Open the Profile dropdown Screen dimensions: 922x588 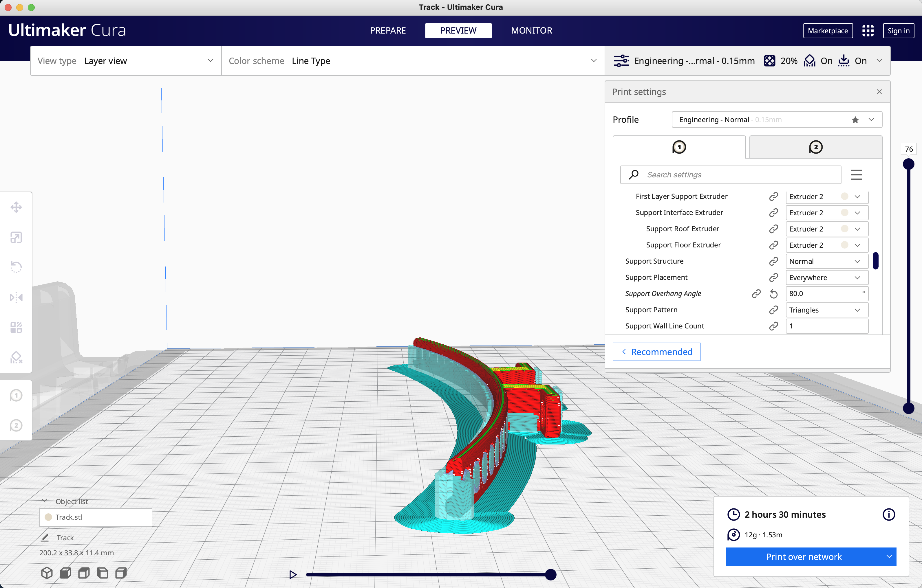pyautogui.click(x=777, y=120)
